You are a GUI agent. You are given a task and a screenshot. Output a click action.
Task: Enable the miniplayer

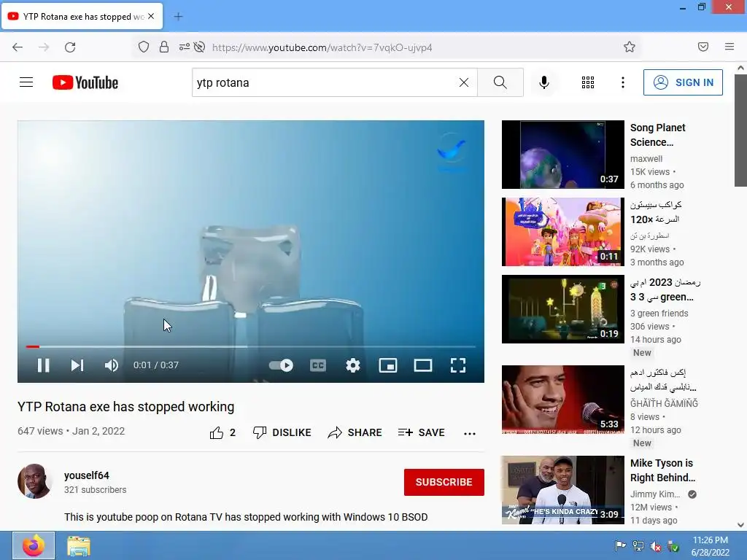coord(388,365)
